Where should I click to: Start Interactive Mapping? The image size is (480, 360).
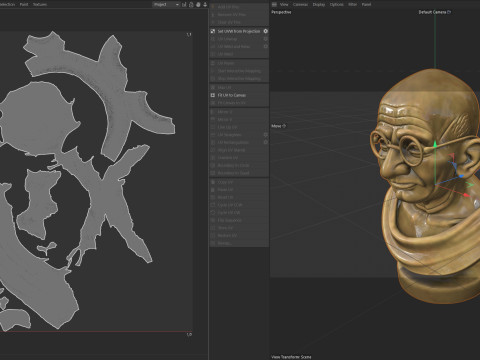(239, 71)
